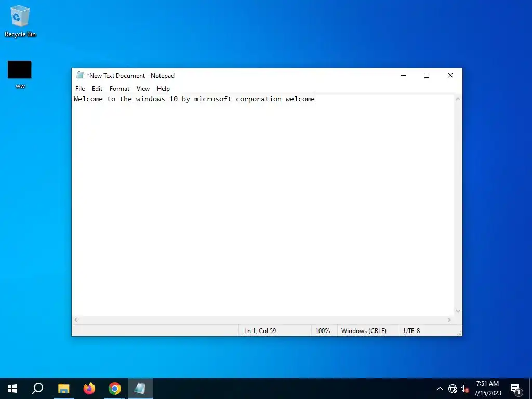Screen dimensions: 532x399
Task: Close the Notepad window
Action: (x=450, y=75)
